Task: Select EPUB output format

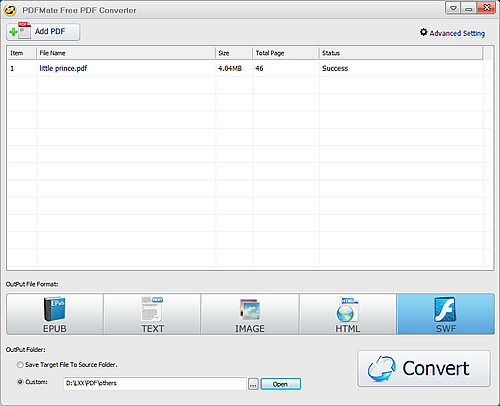Action: [55, 314]
